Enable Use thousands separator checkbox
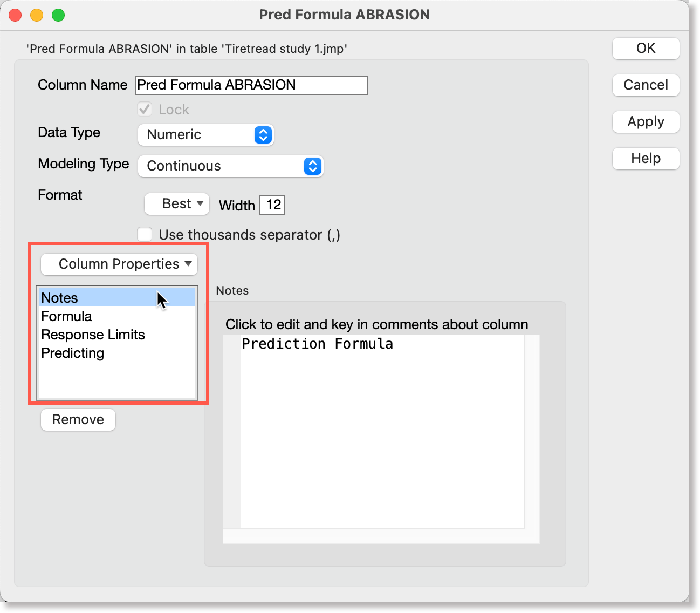 (145, 234)
